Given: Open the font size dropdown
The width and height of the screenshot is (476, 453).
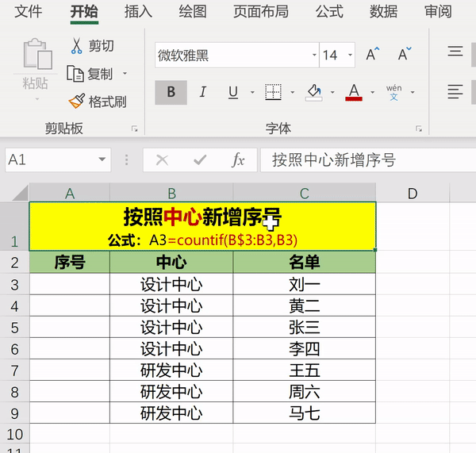Looking at the screenshot, I should pyautogui.click(x=350, y=55).
